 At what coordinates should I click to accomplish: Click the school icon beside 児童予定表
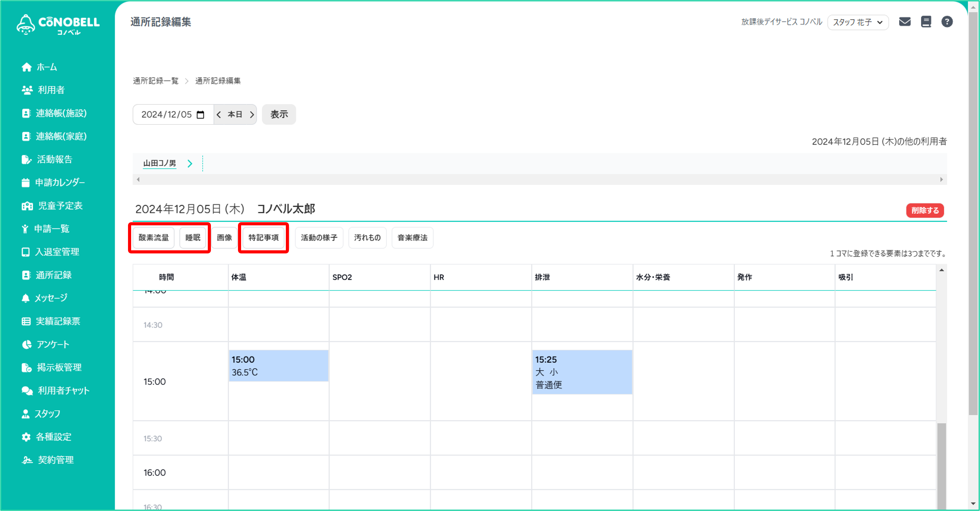27,206
